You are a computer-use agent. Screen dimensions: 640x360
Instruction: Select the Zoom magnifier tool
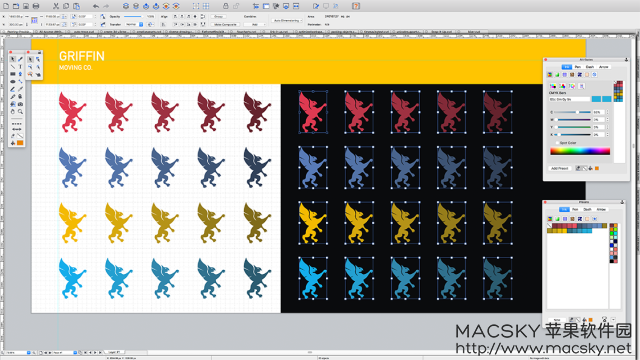pos(20,111)
